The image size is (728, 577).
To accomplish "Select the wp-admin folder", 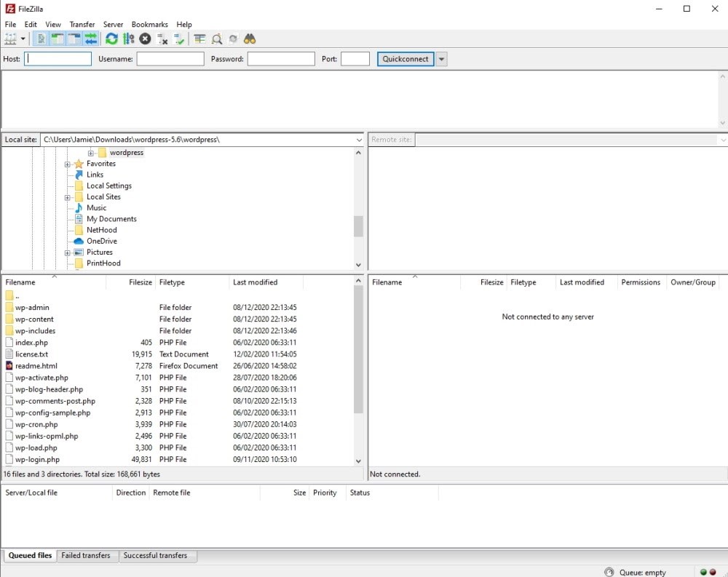I will tap(32, 307).
